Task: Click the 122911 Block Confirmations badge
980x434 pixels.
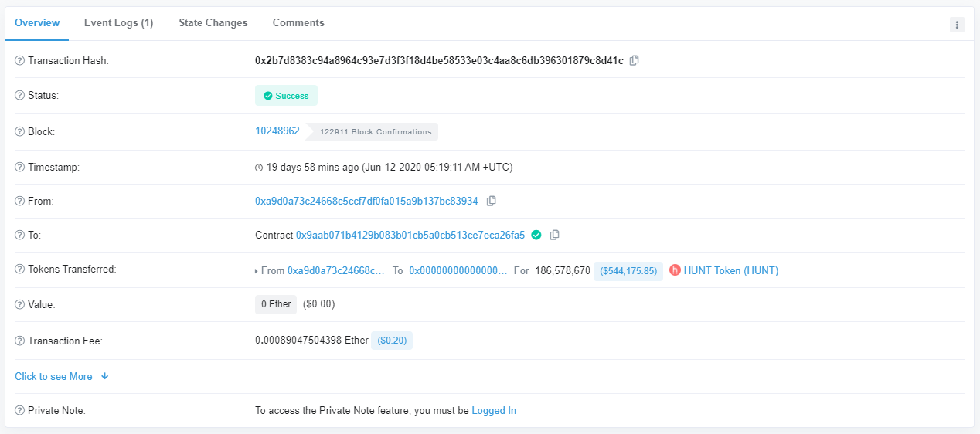Action: click(373, 132)
